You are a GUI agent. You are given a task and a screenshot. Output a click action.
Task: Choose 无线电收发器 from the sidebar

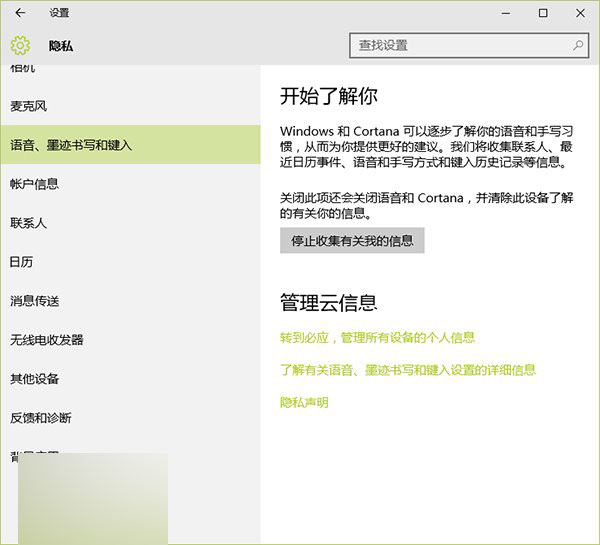click(x=47, y=340)
